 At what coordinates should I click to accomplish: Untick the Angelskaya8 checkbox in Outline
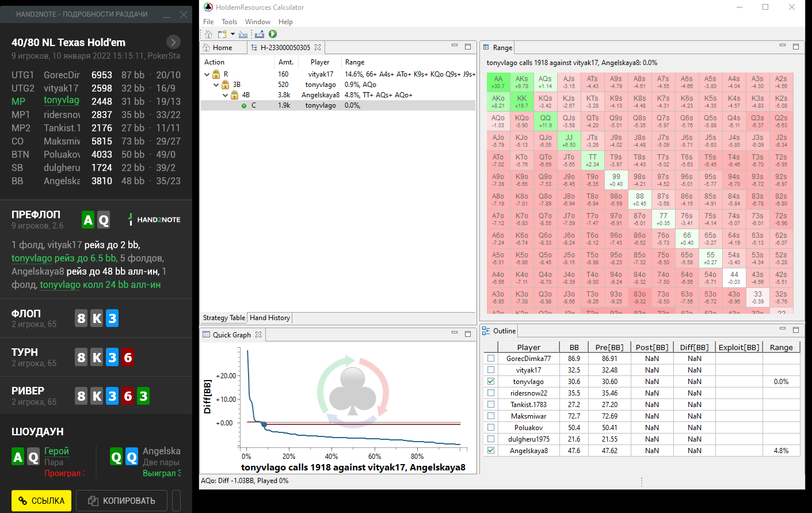491,450
